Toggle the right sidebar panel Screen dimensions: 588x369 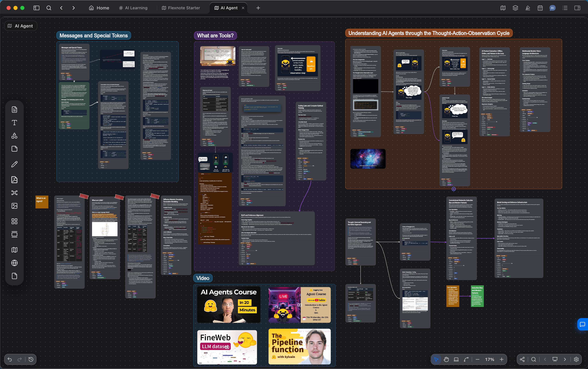click(x=577, y=8)
